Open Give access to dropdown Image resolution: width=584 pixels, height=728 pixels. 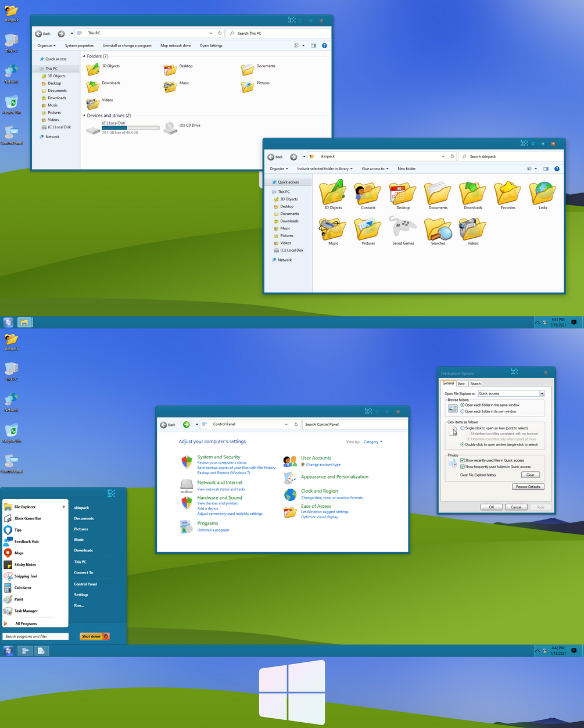375,168
